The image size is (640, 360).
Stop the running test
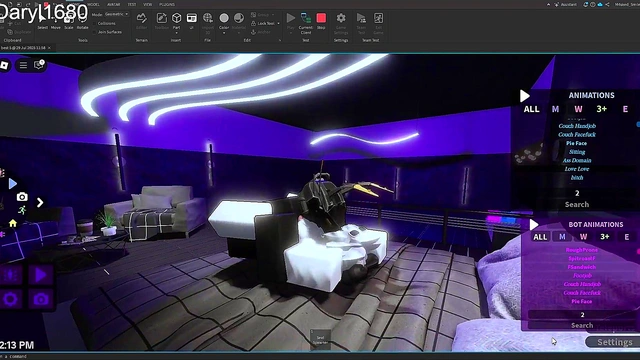click(x=321, y=21)
